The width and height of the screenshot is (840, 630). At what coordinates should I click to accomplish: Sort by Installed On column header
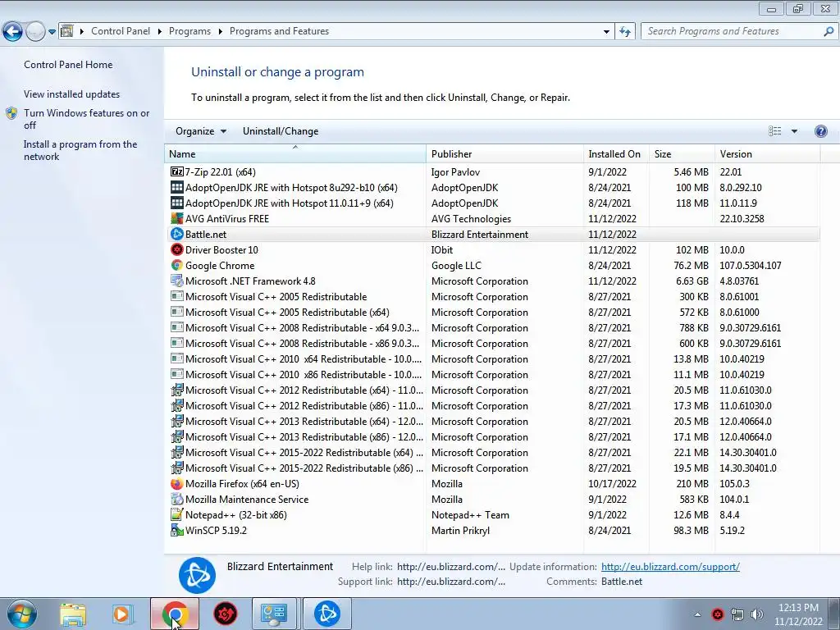click(x=617, y=153)
